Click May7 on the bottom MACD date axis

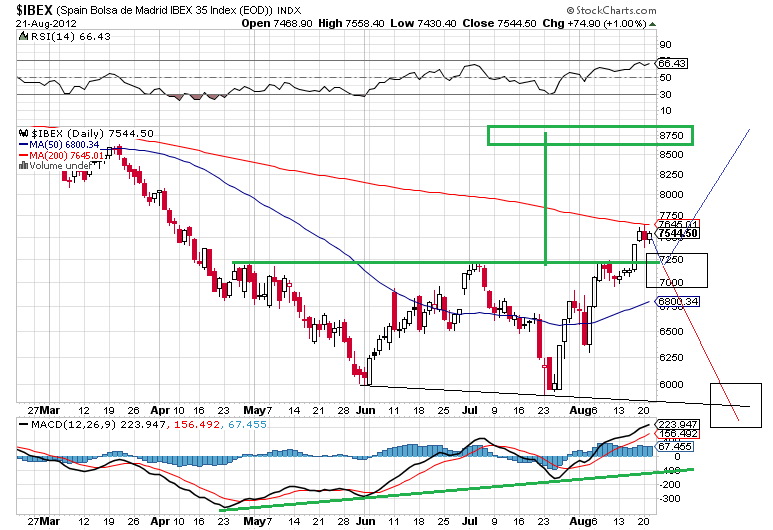(258, 521)
